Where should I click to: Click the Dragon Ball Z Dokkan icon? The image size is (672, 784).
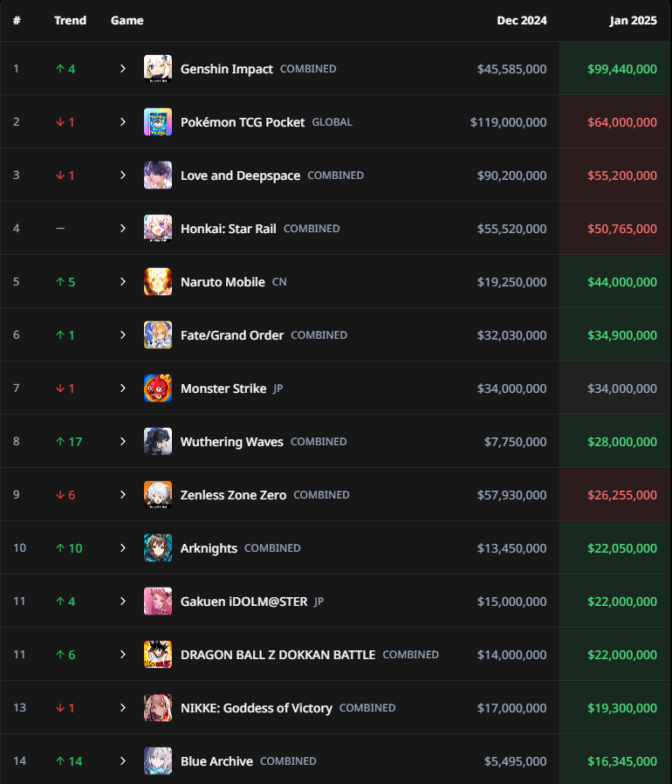pyautogui.click(x=158, y=655)
